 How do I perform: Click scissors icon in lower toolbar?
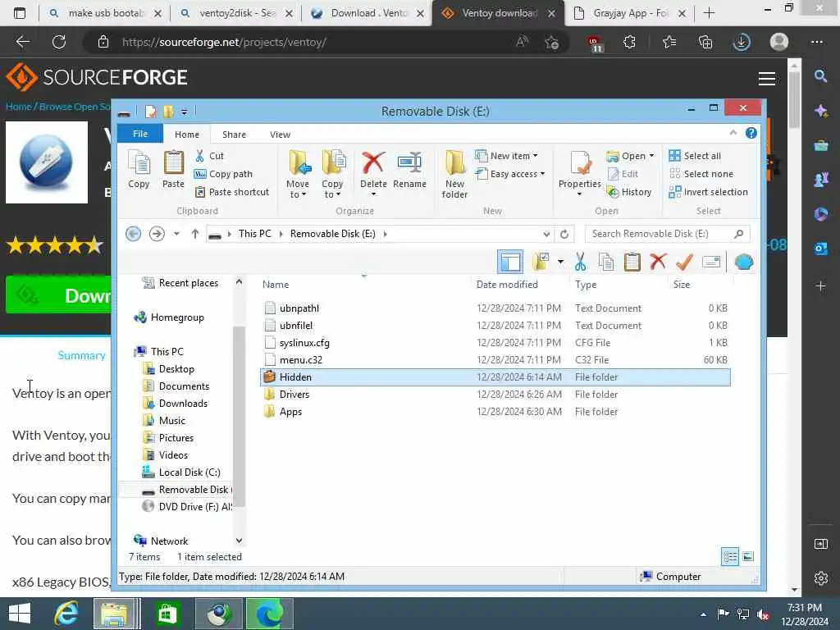(580, 262)
